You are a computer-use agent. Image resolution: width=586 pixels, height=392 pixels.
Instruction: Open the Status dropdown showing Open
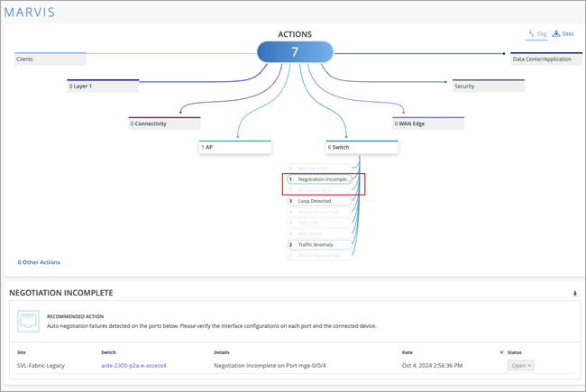520,366
